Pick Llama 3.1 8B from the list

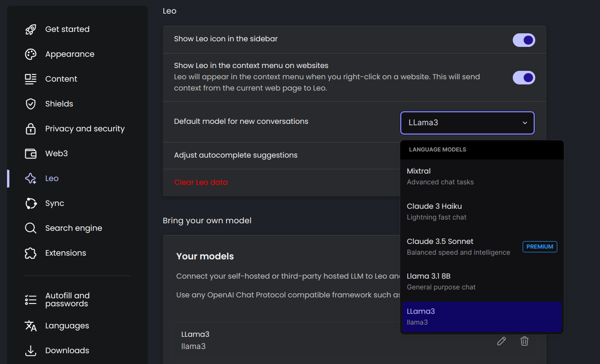click(481, 281)
